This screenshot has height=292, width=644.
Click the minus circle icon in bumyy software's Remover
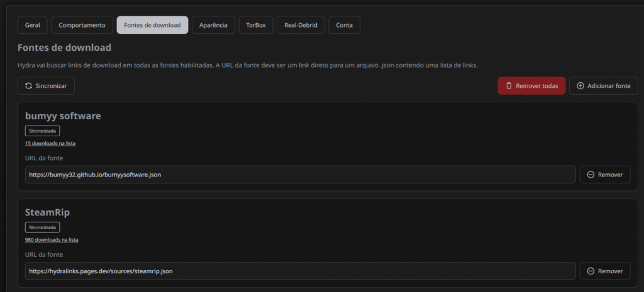pos(591,175)
